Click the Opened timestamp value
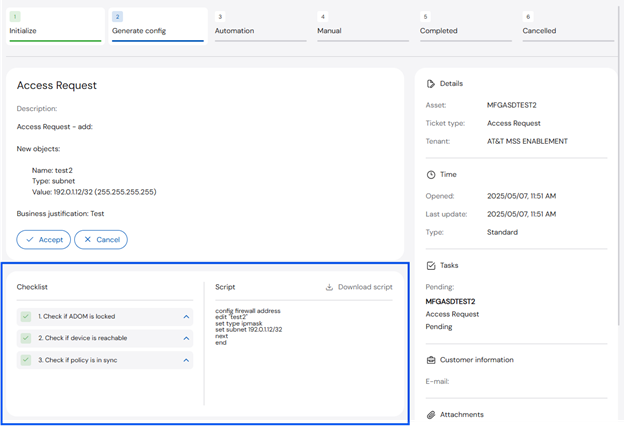 point(521,196)
